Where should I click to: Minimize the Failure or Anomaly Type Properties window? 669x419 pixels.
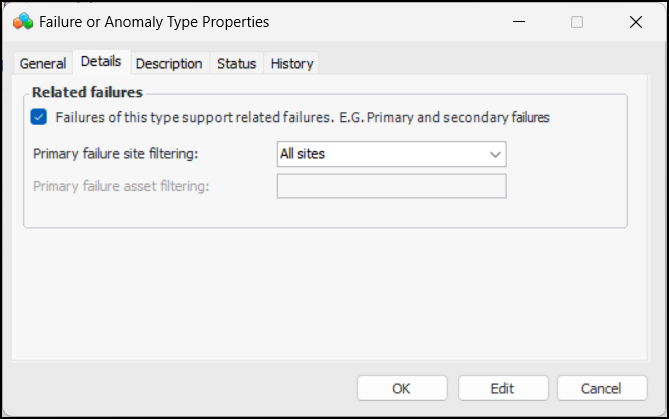pos(517,21)
